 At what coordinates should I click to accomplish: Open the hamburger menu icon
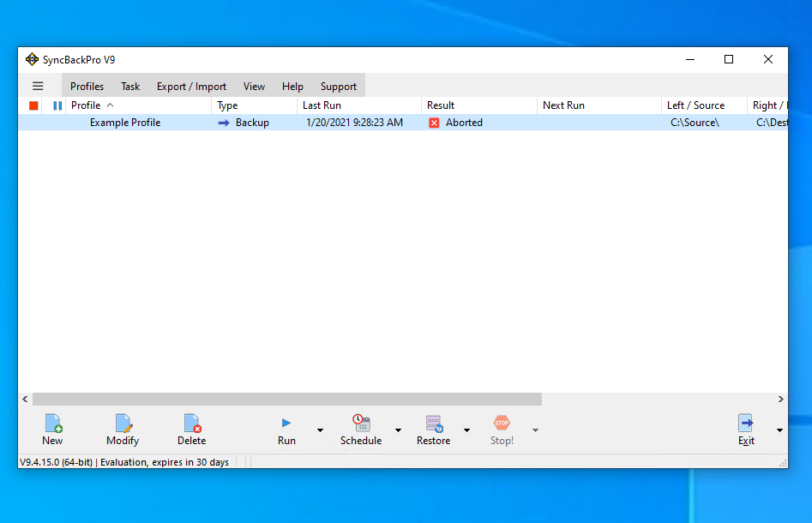point(38,86)
